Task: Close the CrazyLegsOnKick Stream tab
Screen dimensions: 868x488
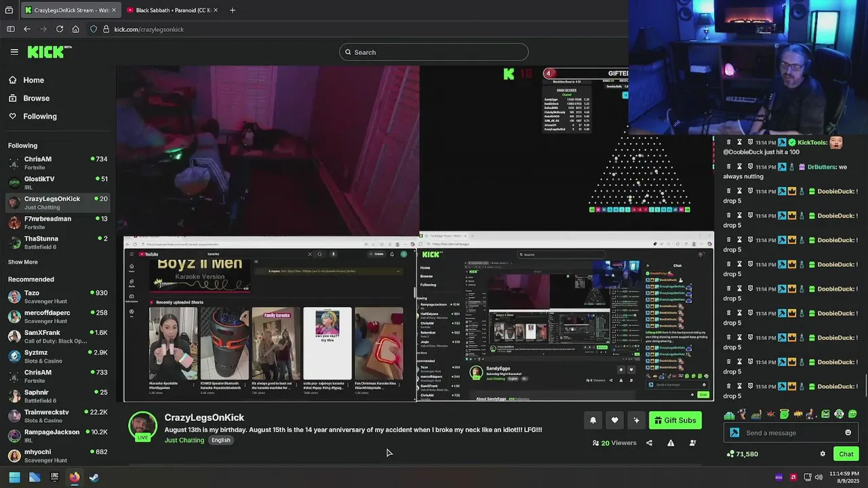Action: (113, 10)
